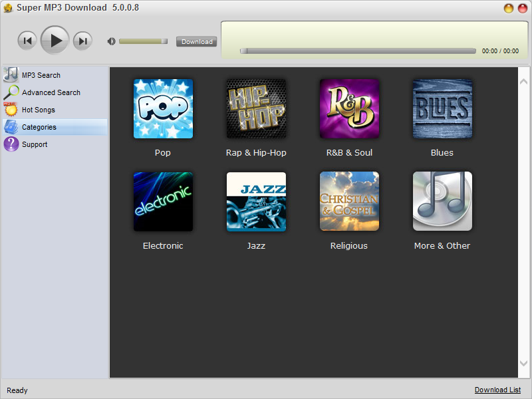The width and height of the screenshot is (532, 399).
Task: Click the More & Other label
Action: pyautogui.click(x=442, y=246)
